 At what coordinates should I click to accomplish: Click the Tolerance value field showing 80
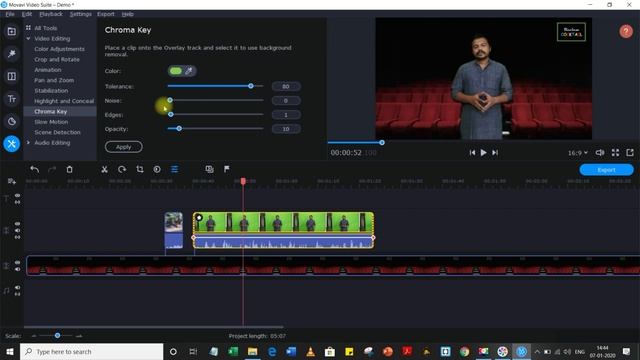[286, 87]
